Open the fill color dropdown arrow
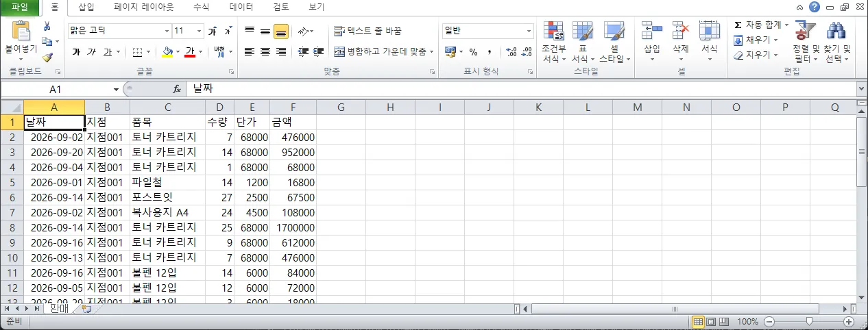Image resolution: width=868 pixels, height=330 pixels. tap(177, 52)
